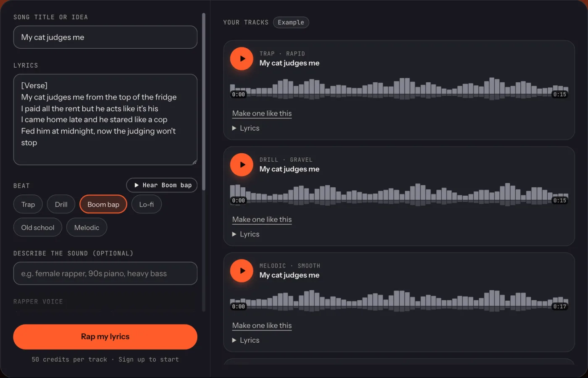Seek in the Melodic Smooth waveform
Viewport: 588px width, 378px height.
pyautogui.click(x=399, y=300)
